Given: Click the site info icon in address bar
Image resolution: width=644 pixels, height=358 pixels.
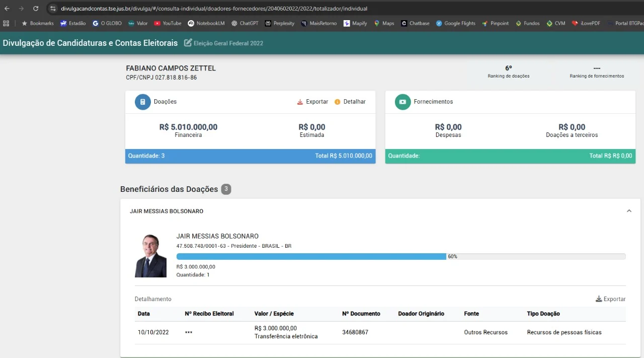Looking at the screenshot, I should tap(53, 9).
